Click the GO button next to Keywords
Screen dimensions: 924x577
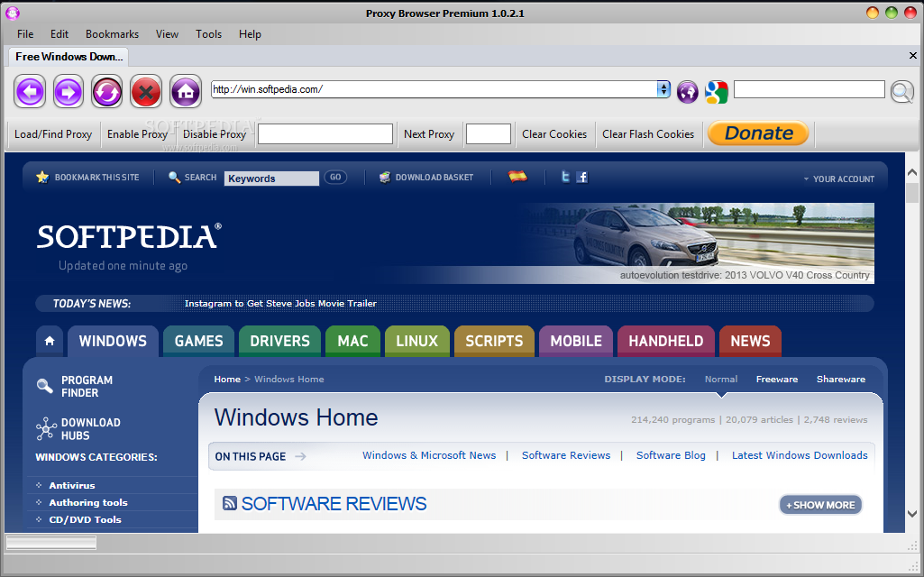335,177
